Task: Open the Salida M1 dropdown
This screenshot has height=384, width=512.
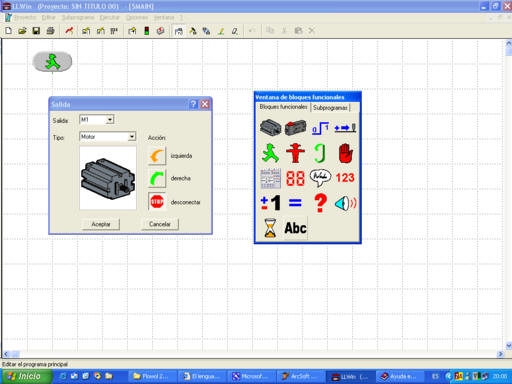Action: pyautogui.click(x=110, y=120)
